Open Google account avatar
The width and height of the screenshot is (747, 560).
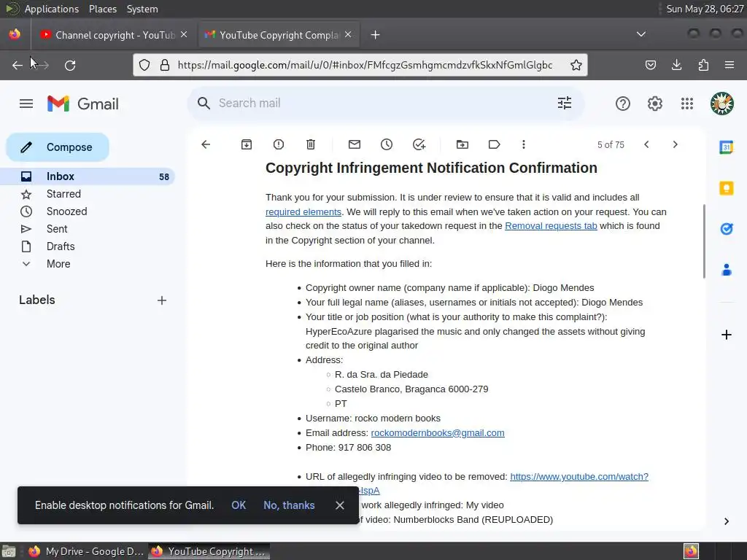[x=721, y=104]
